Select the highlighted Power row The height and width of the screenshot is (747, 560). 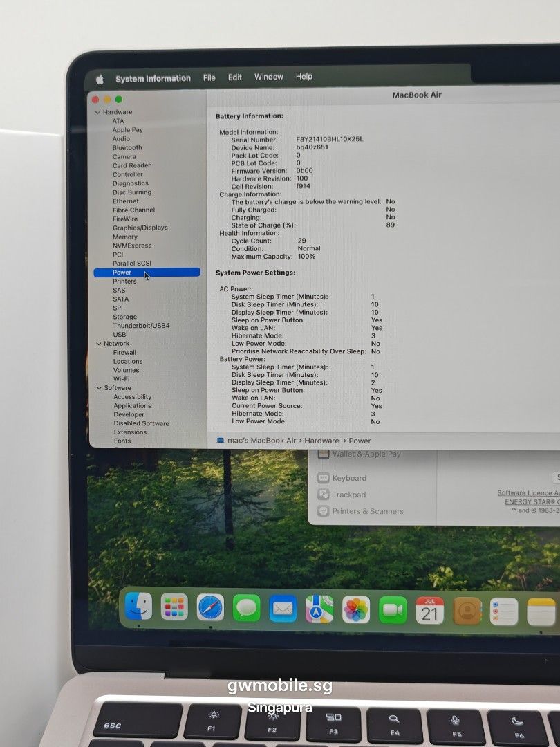[x=147, y=273]
